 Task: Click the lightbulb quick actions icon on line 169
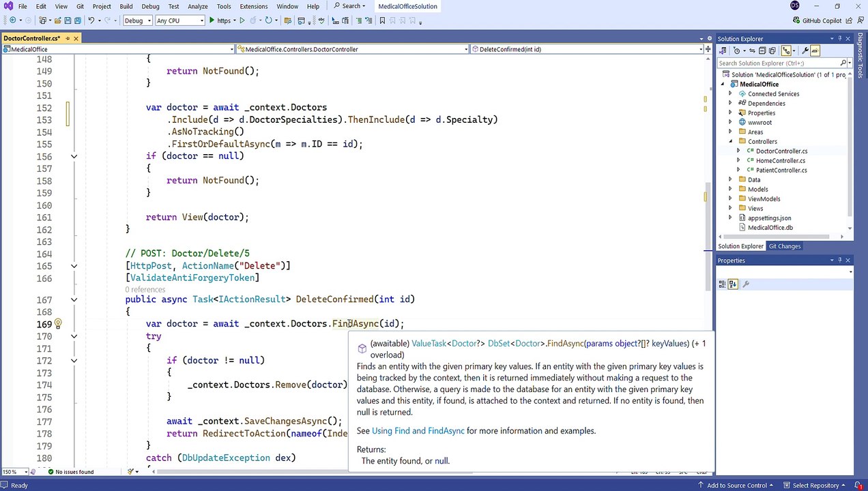(58, 324)
